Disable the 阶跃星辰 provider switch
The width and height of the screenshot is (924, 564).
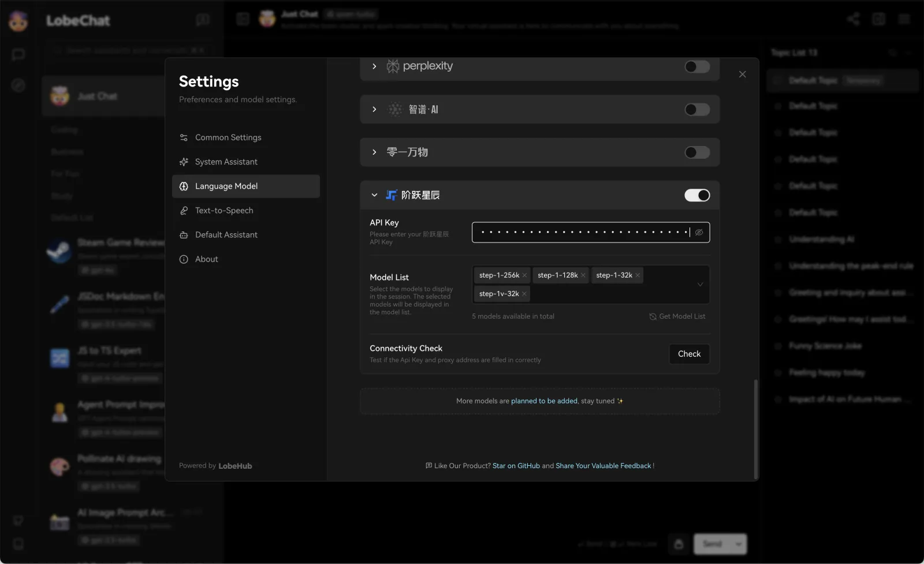[697, 195]
